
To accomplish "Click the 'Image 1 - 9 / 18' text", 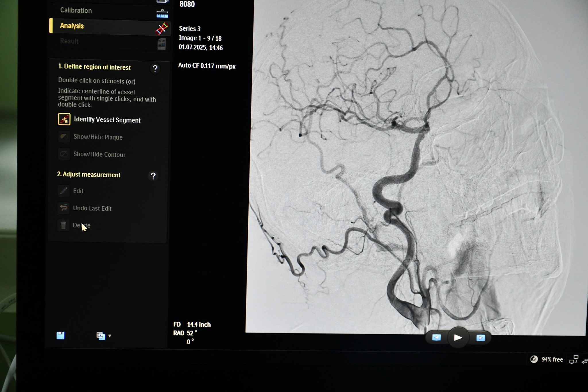I will [x=200, y=38].
